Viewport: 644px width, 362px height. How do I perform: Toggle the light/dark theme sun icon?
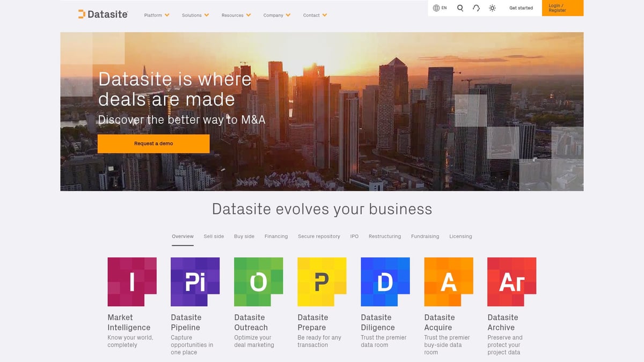click(492, 8)
